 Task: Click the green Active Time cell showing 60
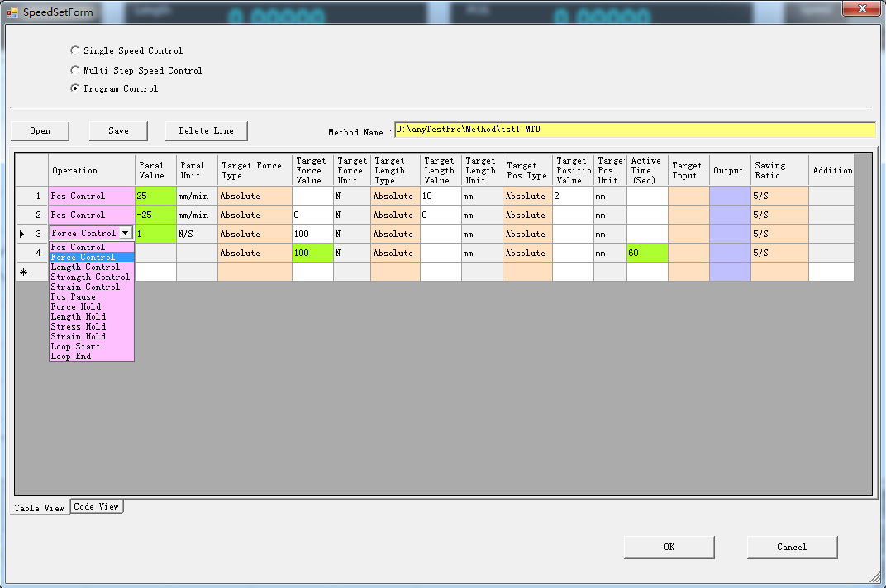tap(646, 254)
